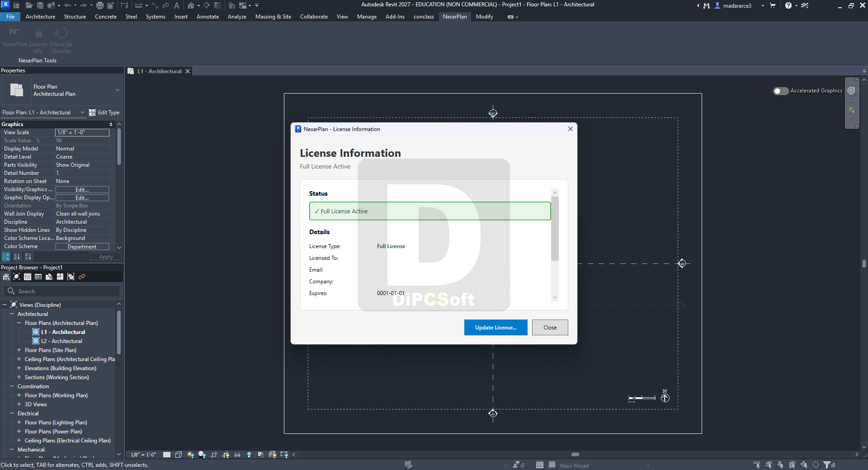Click the Temporary Hide/Isolate glasses icon
Screen dimensions: 868x470
point(237,455)
